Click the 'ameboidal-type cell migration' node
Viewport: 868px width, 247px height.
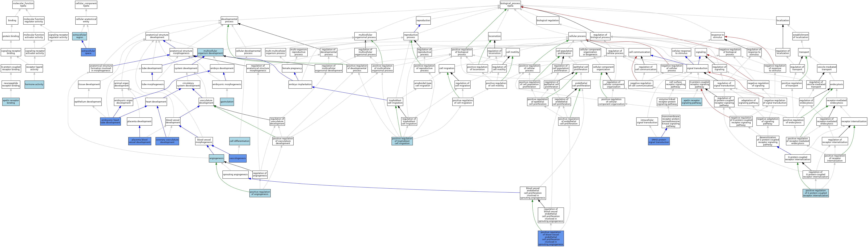pos(423,84)
